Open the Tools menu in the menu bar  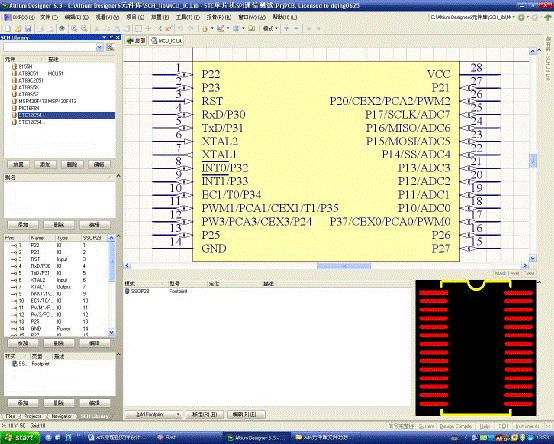click(x=188, y=17)
